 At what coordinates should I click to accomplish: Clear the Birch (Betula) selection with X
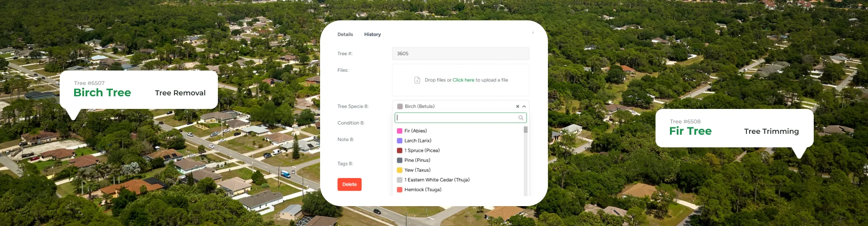[x=518, y=107]
